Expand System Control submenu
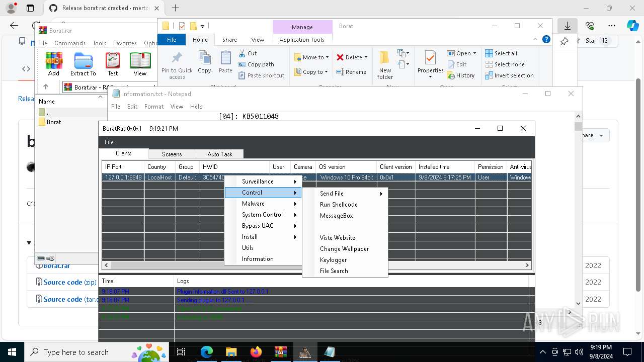The image size is (644, 362). (263, 215)
